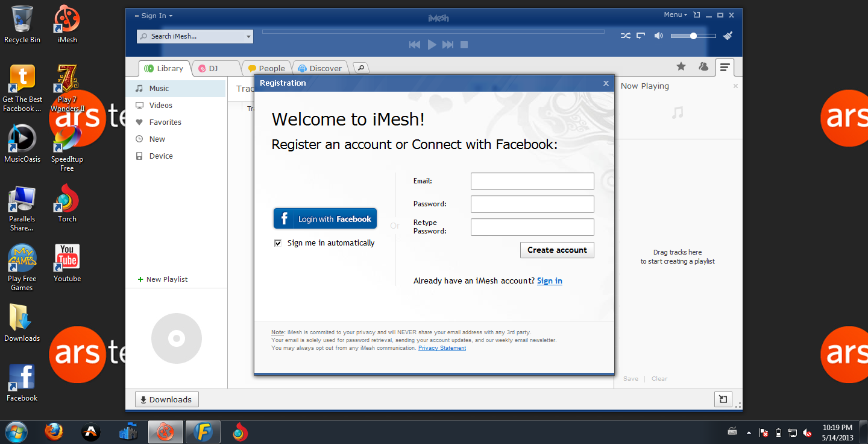Click the broom cleanup icon
The height and width of the screenshot is (444, 868).
tap(728, 36)
